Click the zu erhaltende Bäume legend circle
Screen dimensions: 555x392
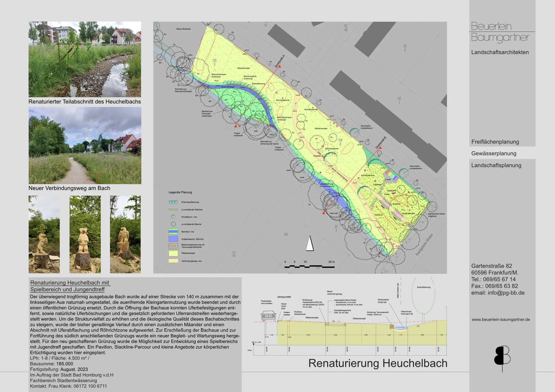click(x=173, y=224)
